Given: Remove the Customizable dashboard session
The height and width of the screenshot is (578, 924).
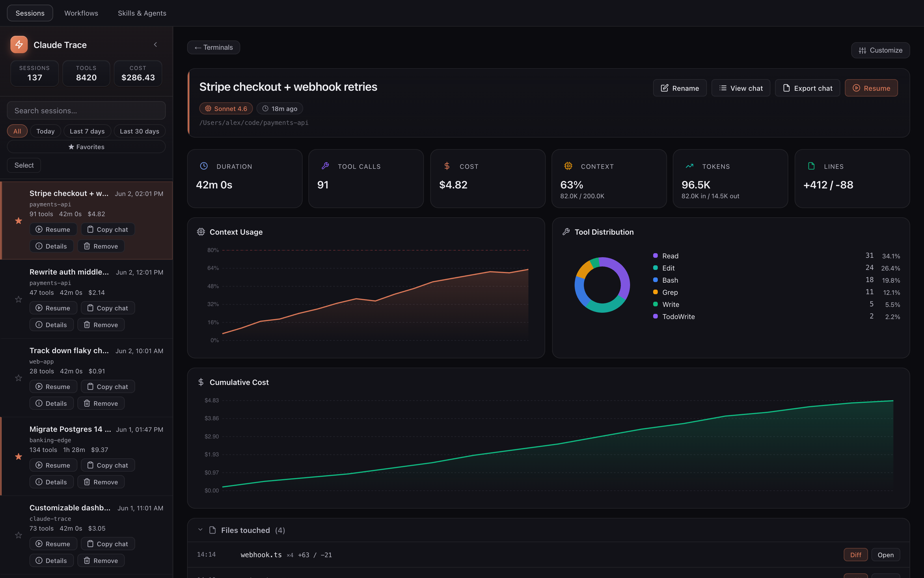Looking at the screenshot, I should pyautogui.click(x=101, y=561).
